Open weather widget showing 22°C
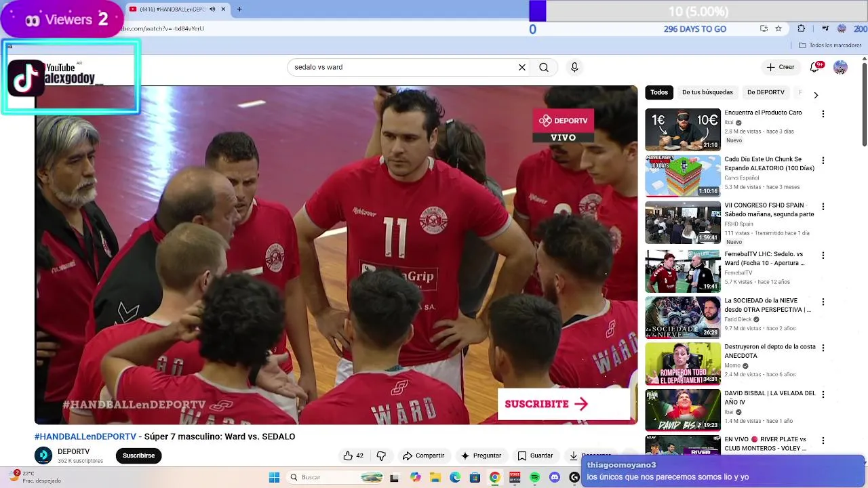 (x=35, y=476)
